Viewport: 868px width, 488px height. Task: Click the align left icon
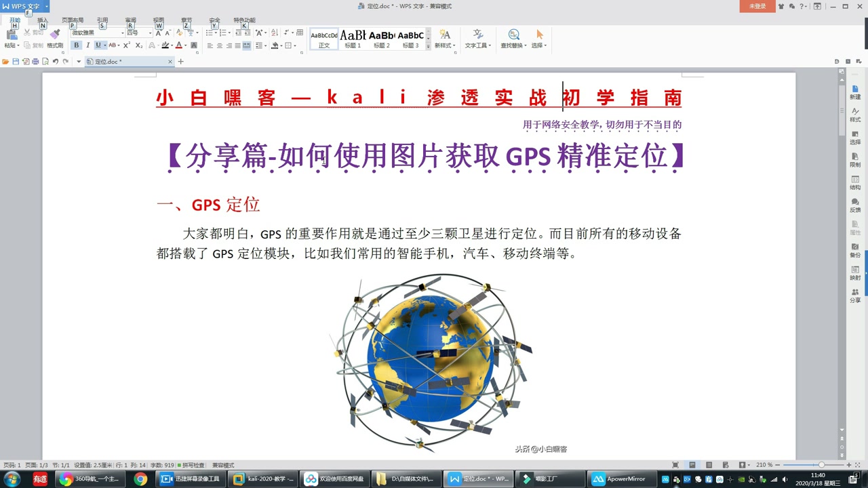point(210,45)
